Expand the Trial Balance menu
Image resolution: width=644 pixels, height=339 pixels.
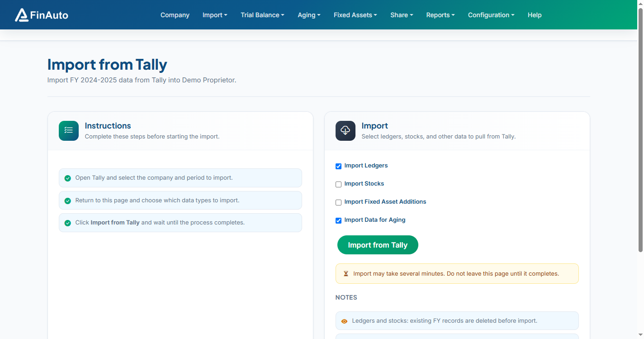pos(262,15)
